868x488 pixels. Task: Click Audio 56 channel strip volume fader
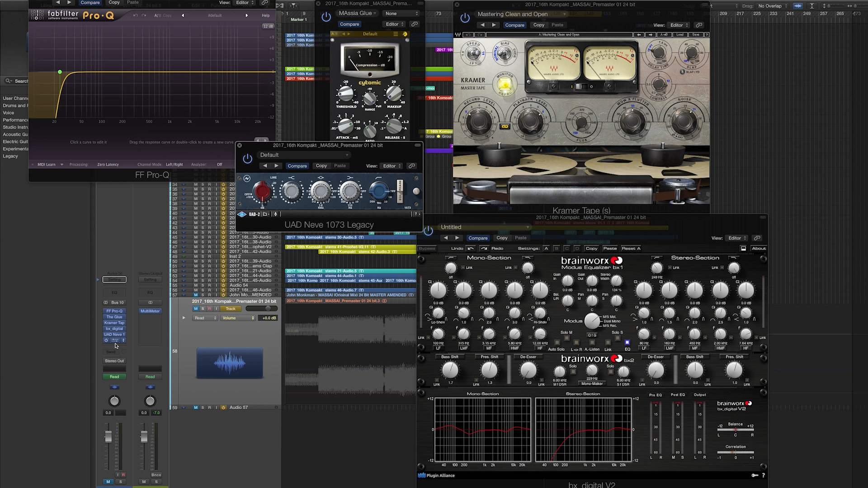(108, 436)
